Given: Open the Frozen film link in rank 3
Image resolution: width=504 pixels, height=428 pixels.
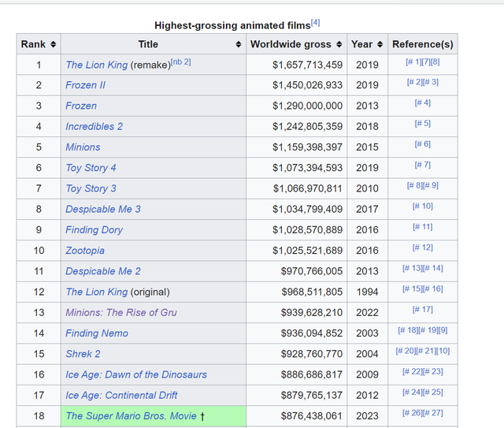Looking at the screenshot, I should point(81,106).
